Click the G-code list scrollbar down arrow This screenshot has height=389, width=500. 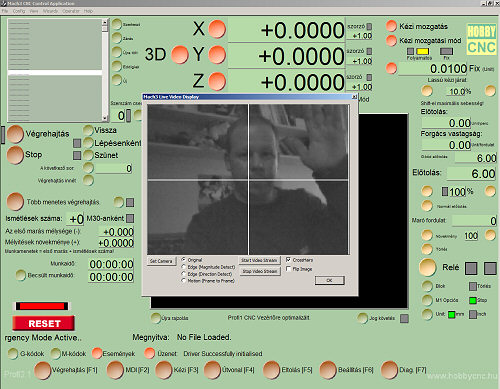pos(105,118)
